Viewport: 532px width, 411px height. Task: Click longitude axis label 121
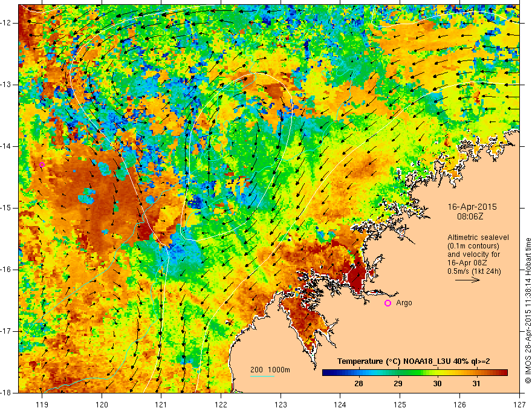(161, 404)
